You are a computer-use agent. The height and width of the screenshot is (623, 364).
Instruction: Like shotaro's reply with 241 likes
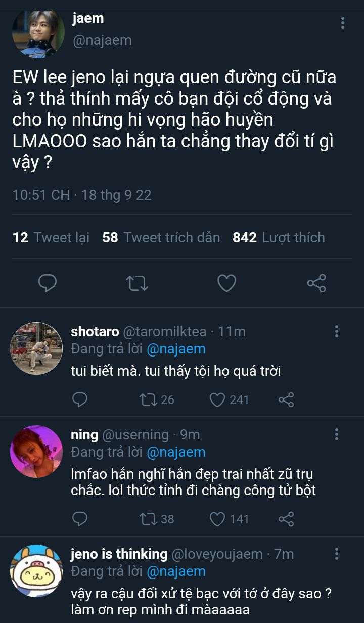[217, 400]
